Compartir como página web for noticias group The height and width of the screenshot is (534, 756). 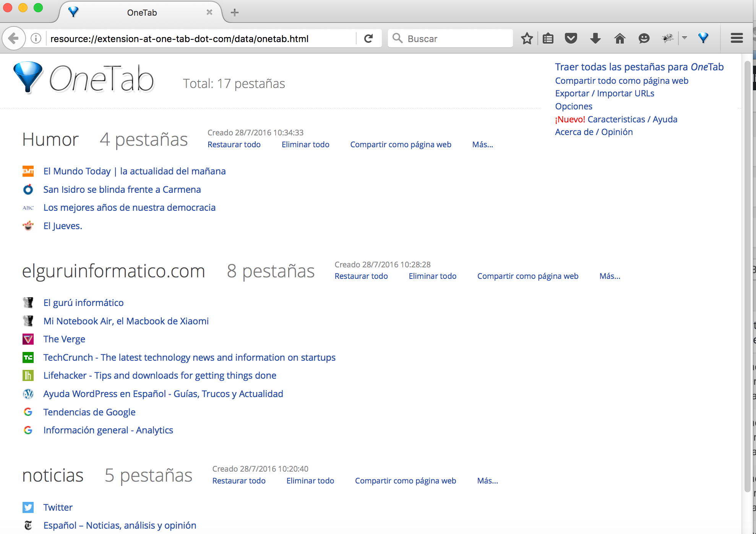(x=406, y=481)
